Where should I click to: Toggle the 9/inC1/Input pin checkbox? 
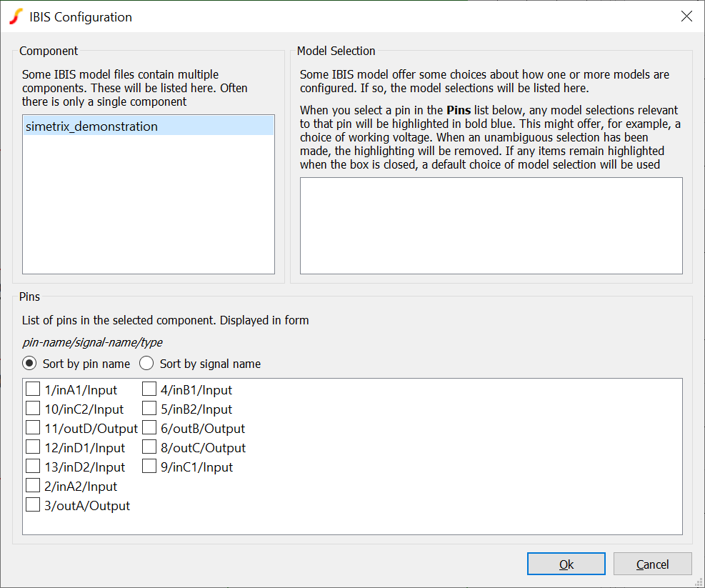coord(149,467)
